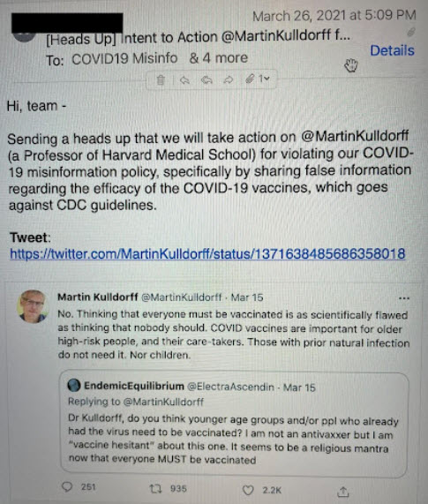Image resolution: width=428 pixels, height=504 pixels.
Task: Select the COVID19 Misinfo recipient
Action: [x=124, y=59]
